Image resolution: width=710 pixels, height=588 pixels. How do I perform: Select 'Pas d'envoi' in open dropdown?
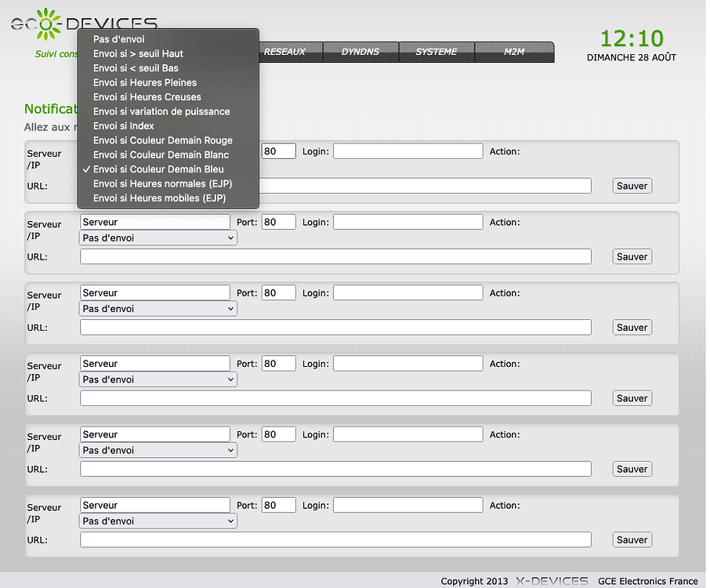118,39
